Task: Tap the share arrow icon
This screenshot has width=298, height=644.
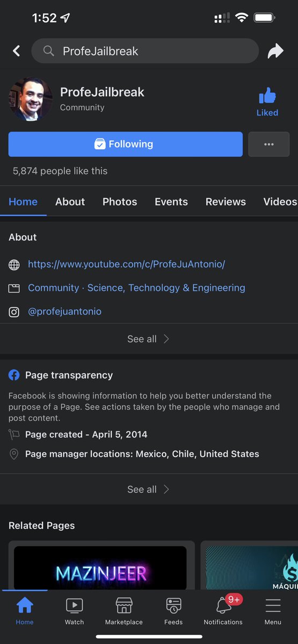Action: (275, 52)
